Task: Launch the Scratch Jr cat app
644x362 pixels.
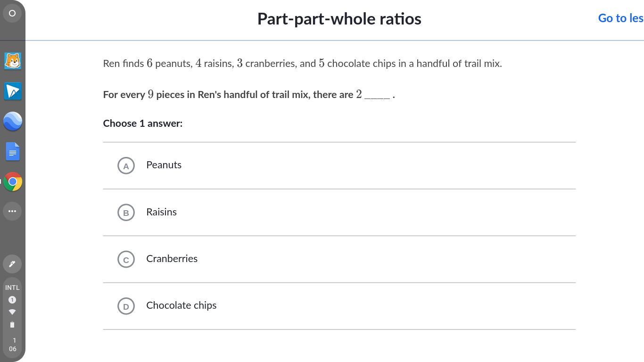Action: pos(13,61)
